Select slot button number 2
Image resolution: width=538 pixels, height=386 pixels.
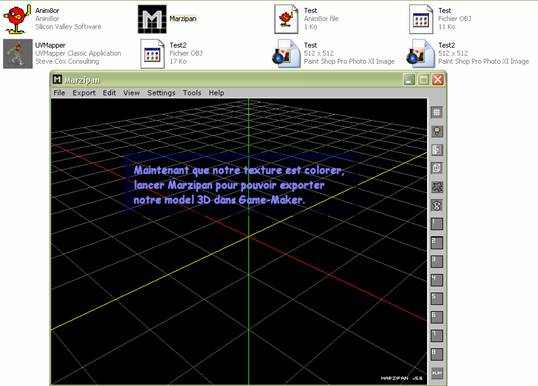(x=437, y=243)
